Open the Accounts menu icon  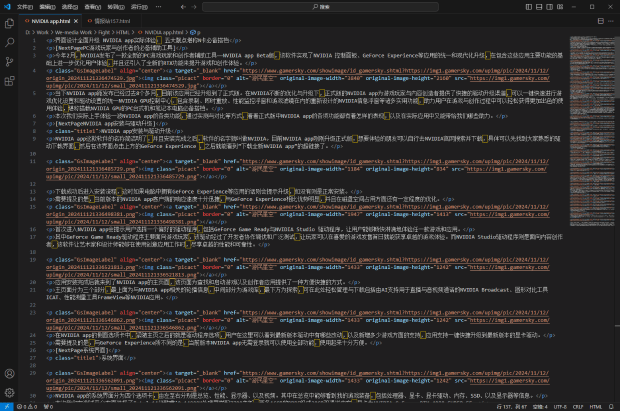[x=9, y=373]
